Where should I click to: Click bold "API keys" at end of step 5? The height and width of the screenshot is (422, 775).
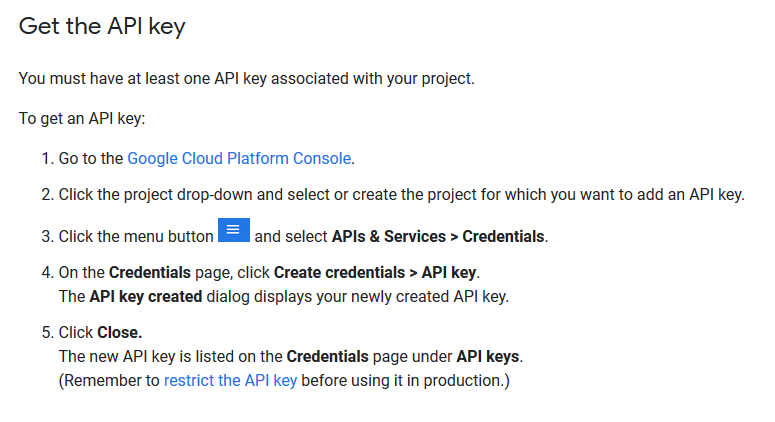[x=489, y=356]
